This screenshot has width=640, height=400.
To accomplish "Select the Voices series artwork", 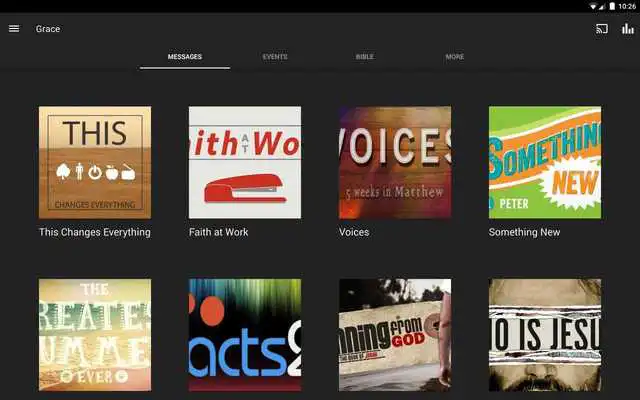I will [395, 162].
